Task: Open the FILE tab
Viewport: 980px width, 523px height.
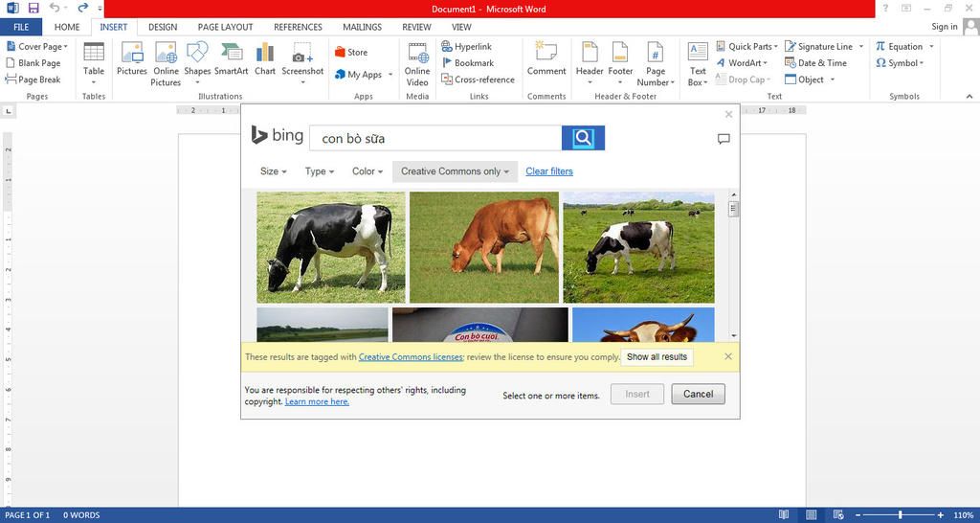Action: (x=21, y=27)
